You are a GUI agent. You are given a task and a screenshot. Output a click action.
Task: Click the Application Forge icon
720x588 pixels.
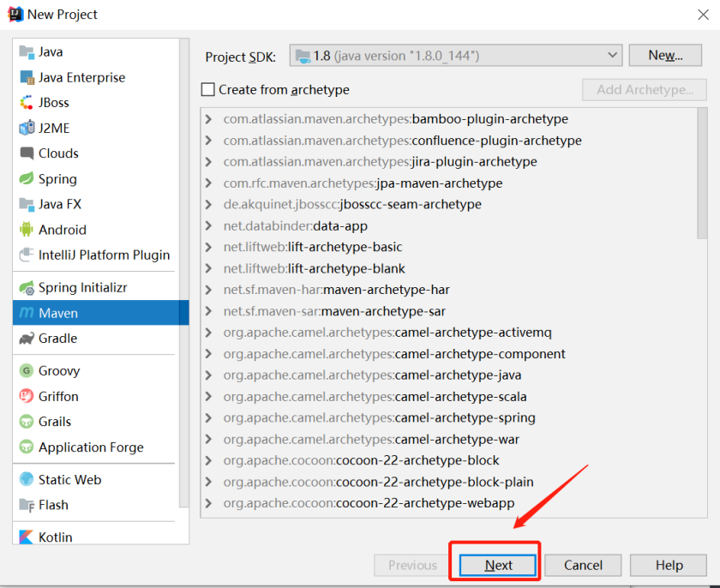(x=27, y=447)
